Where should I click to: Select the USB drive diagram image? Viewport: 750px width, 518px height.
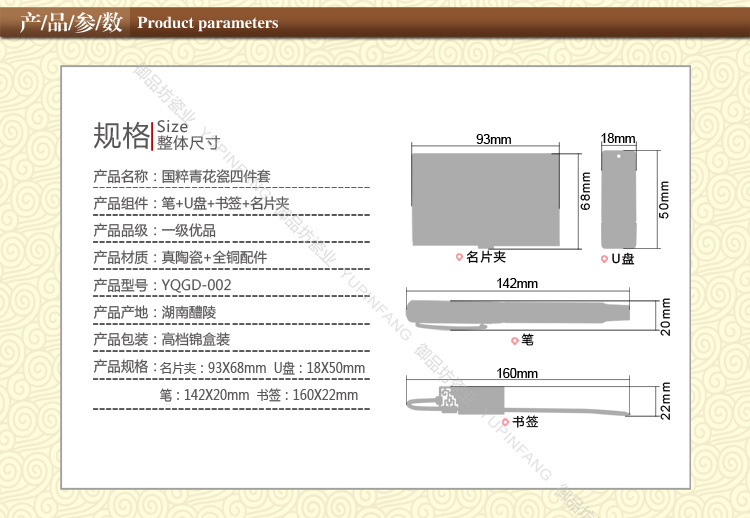coord(618,199)
